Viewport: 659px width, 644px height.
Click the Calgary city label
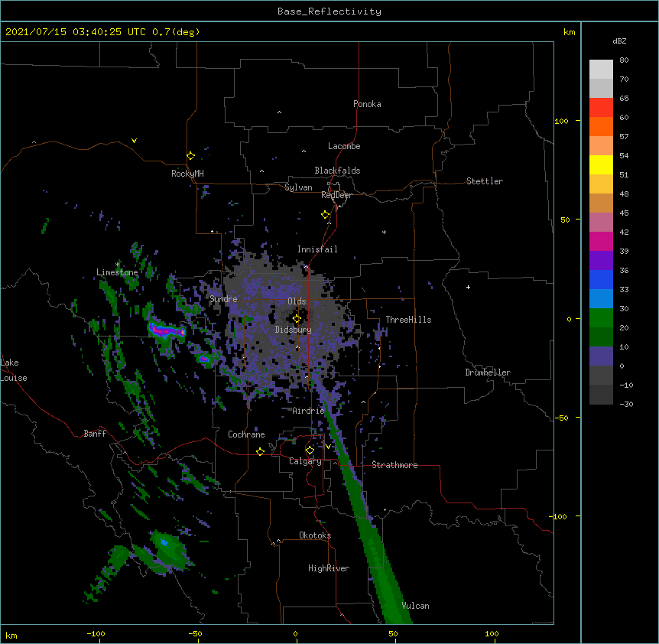pos(305,461)
